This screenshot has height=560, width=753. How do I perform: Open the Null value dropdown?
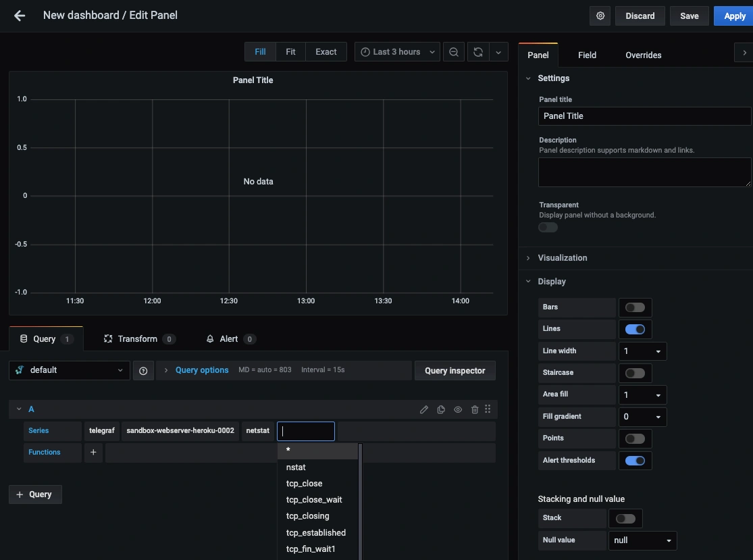click(642, 541)
